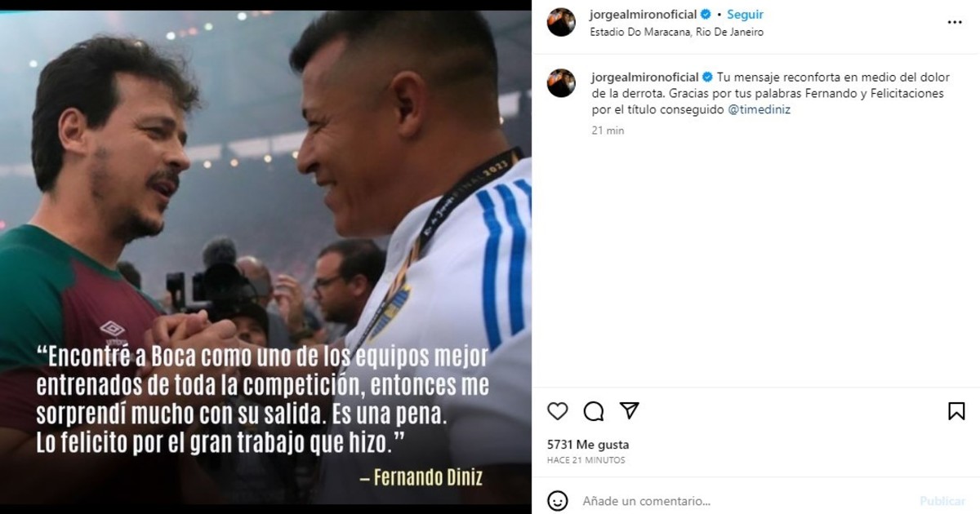Open the three-dot more options menu
Screen dimensions: 980x514
click(955, 23)
